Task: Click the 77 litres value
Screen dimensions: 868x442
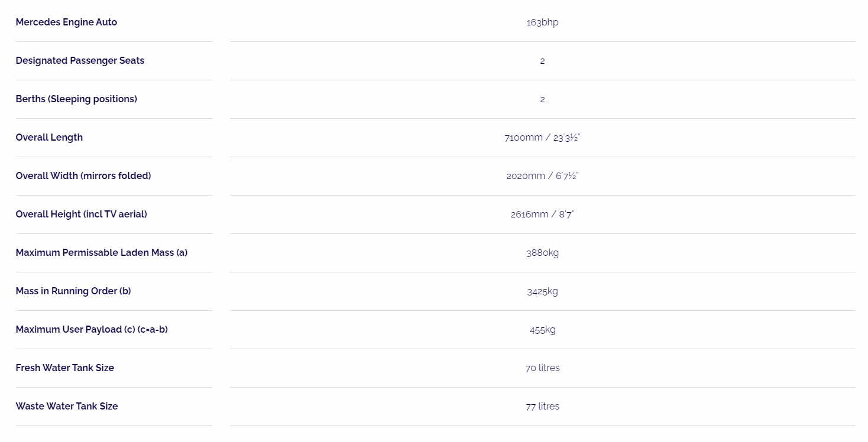Action: pos(542,407)
